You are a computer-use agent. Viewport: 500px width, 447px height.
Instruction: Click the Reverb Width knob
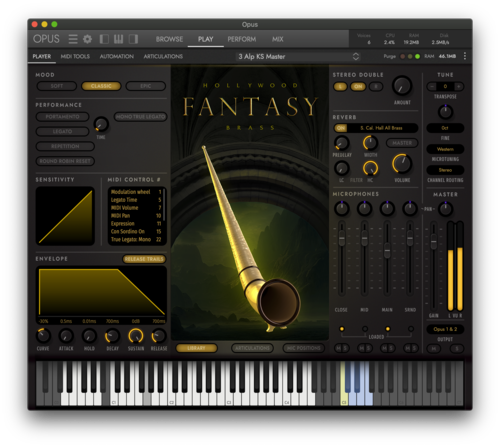(370, 143)
